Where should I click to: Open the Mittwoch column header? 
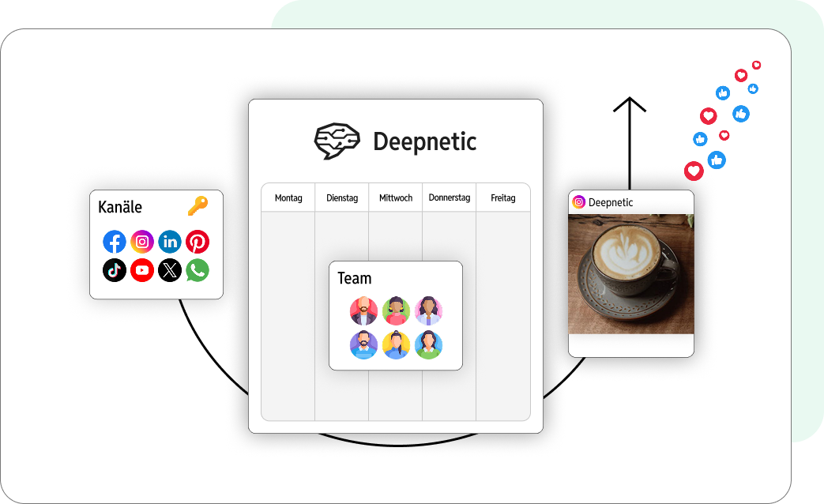396,198
